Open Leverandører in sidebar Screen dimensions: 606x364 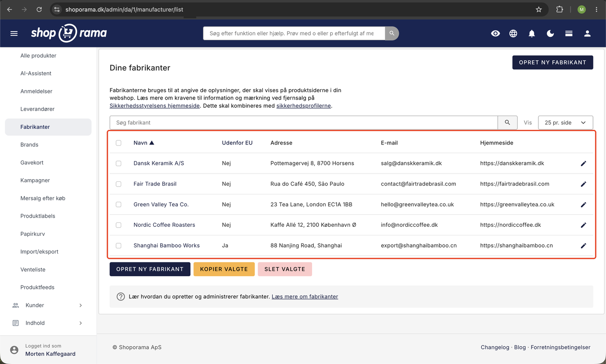click(x=37, y=109)
